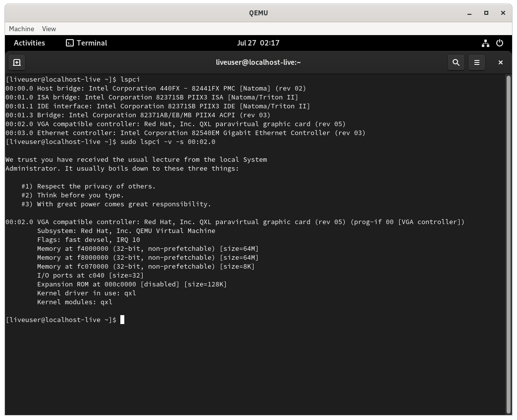Click 'Memory at f8000000' line
This screenshot has height=420, width=517.
pyautogui.click(x=148, y=257)
